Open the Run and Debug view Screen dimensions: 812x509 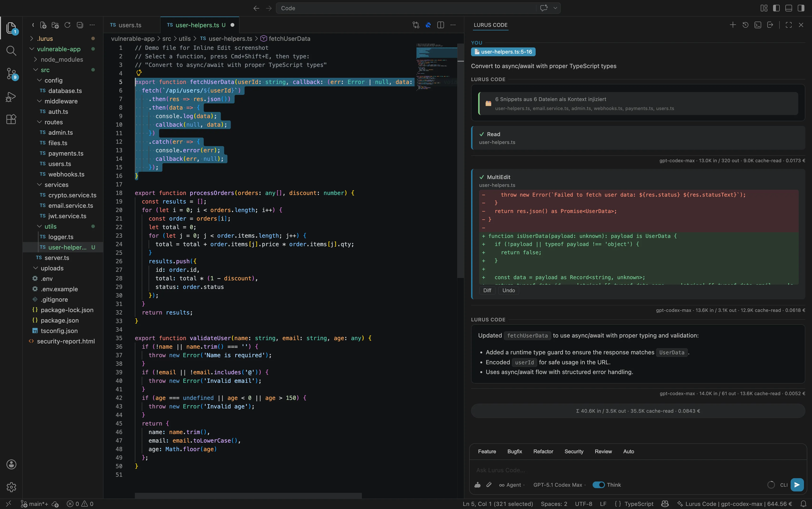click(11, 97)
